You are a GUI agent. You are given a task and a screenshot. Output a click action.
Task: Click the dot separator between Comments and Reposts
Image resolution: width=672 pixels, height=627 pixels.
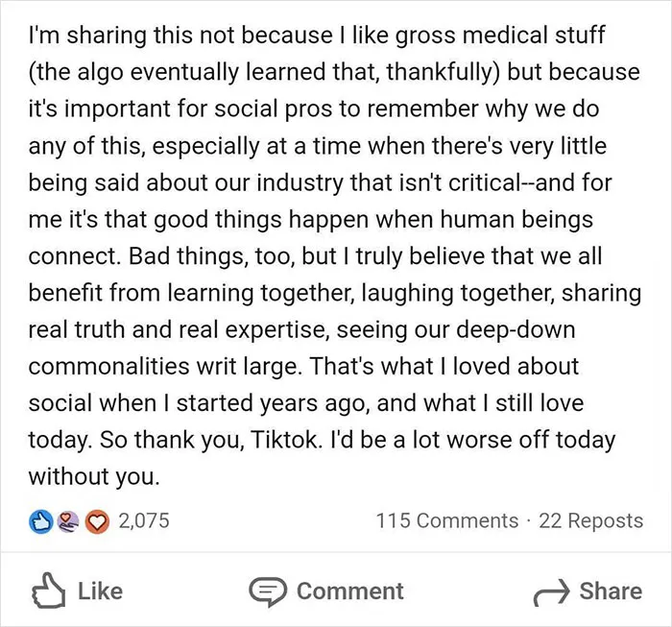pos(529,521)
